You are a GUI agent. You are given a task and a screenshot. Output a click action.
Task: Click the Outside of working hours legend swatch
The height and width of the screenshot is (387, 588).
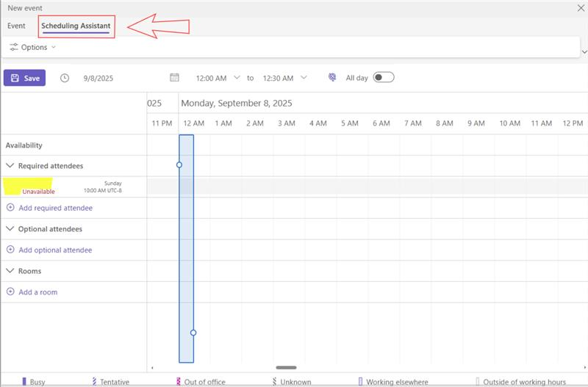coord(477,381)
